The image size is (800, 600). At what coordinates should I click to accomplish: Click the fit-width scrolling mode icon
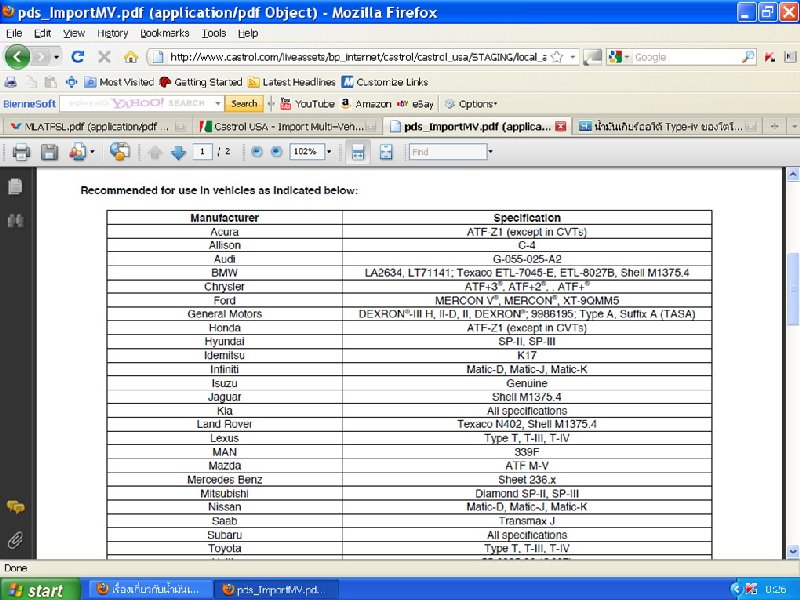tap(357, 152)
